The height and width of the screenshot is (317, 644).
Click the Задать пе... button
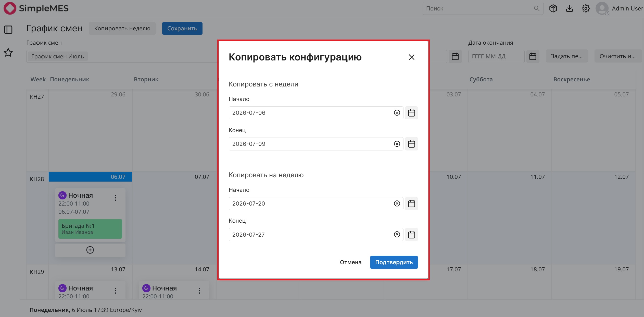pos(567,56)
